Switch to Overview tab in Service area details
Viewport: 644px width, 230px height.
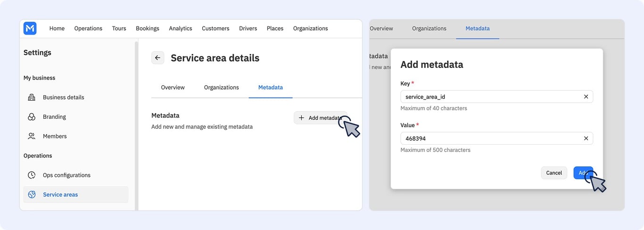173,88
